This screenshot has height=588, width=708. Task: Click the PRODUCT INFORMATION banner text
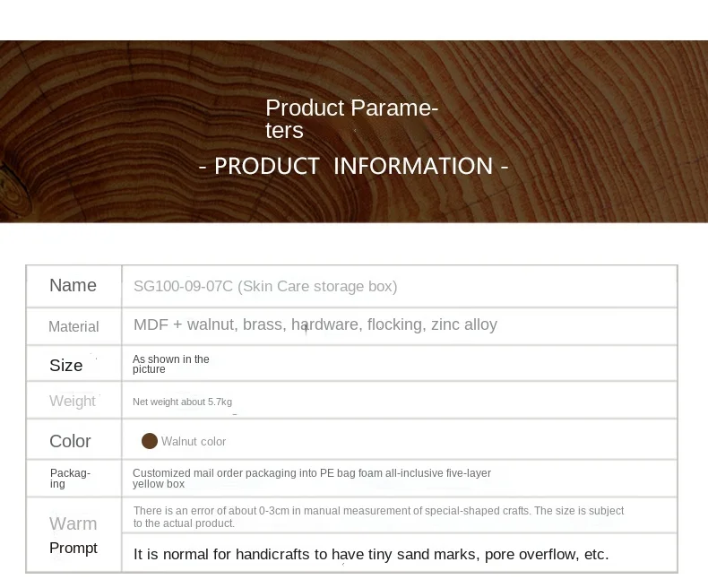[x=353, y=166]
